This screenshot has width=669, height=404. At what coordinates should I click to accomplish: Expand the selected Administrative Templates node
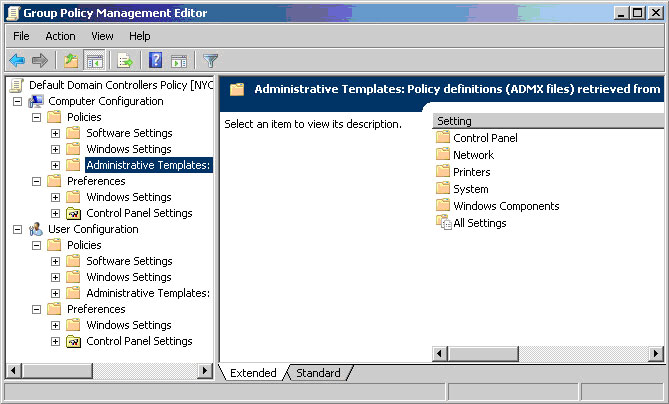point(55,166)
